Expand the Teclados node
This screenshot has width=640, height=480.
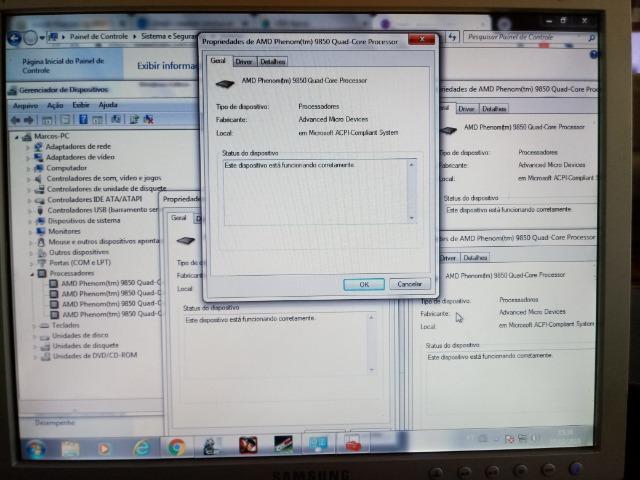[34, 326]
